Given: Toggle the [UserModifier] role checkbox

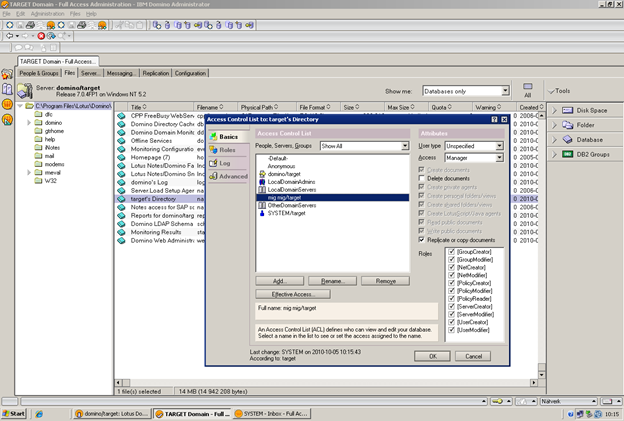Looking at the screenshot, I should (x=451, y=330).
